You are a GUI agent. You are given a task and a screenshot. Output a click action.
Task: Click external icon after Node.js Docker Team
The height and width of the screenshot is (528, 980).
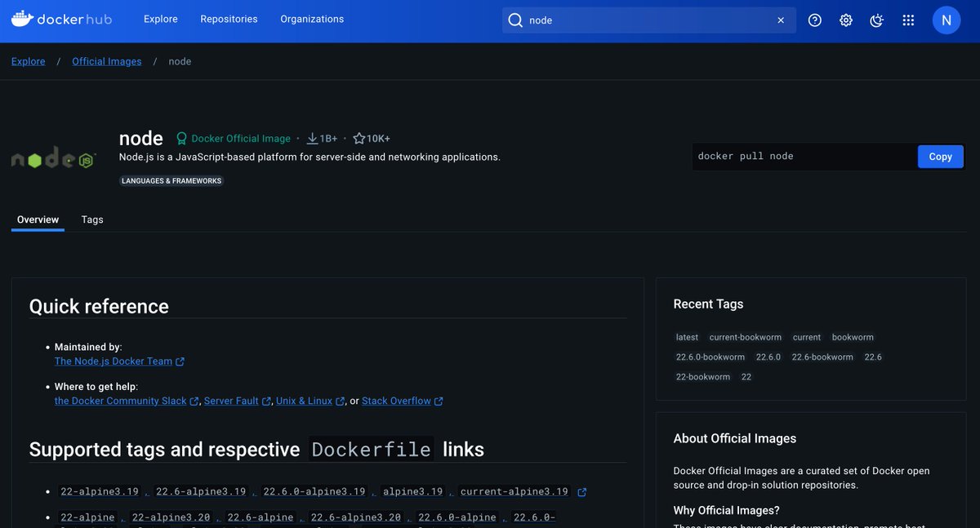tap(180, 362)
